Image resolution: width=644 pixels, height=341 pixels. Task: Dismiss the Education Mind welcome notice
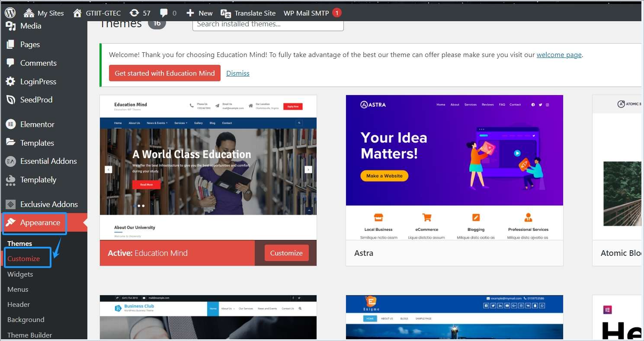click(238, 73)
